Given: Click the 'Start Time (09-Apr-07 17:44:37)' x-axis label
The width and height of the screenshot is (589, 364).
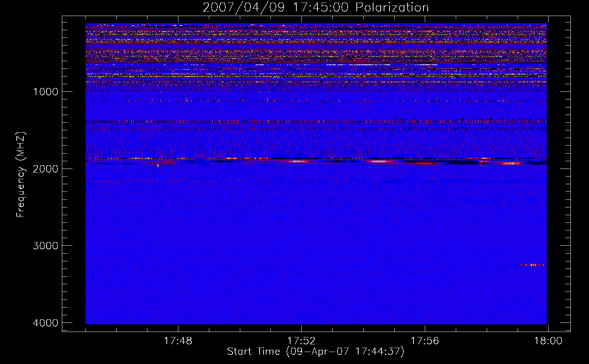Looking at the screenshot, I should [316, 352].
